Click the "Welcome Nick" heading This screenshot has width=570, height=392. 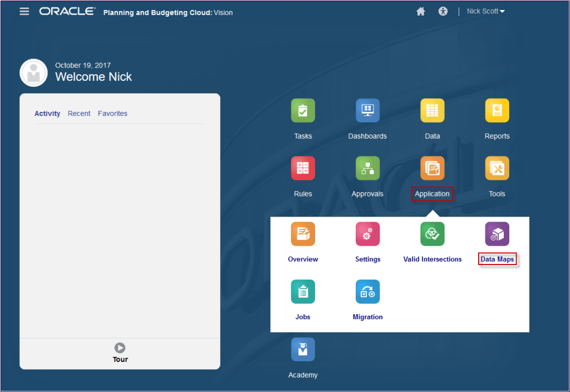tap(94, 77)
